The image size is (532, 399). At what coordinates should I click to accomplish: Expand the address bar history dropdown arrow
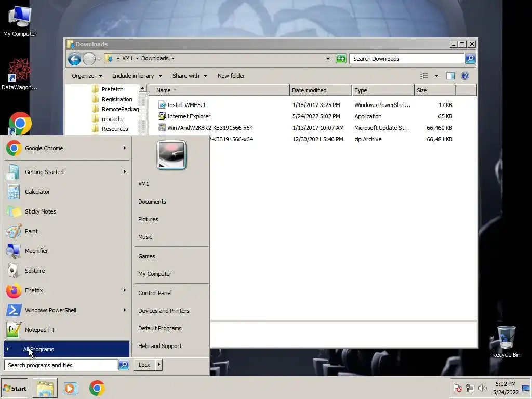[328, 59]
